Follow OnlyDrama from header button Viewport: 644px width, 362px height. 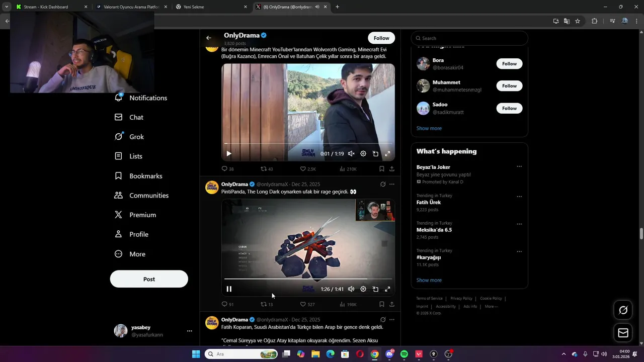click(381, 38)
